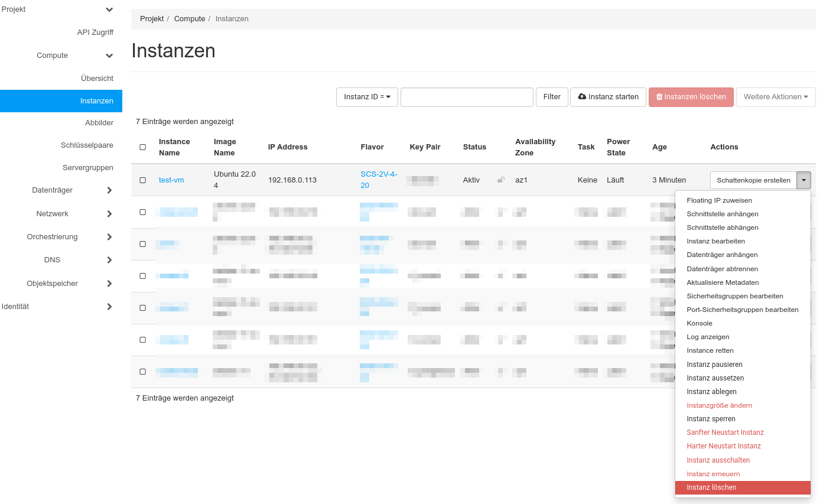This screenshot has height=504, width=823.
Task: Open the test-vm instance link
Action: [171, 180]
